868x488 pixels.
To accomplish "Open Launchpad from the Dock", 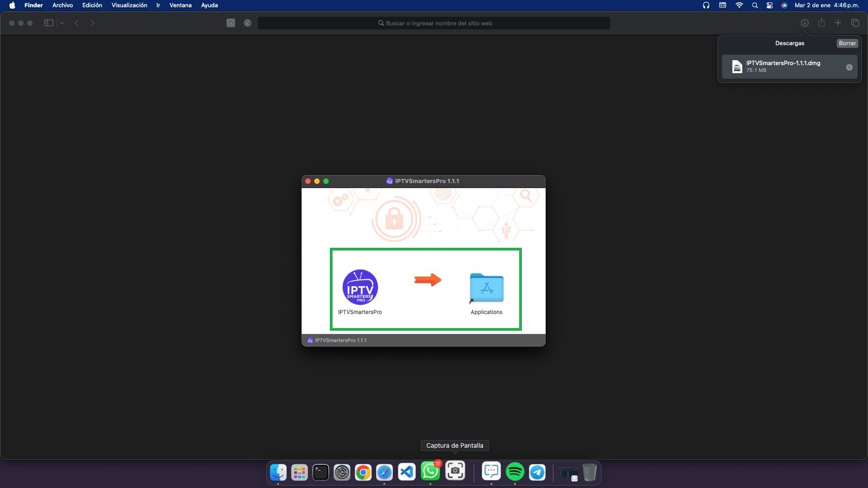I will pyautogui.click(x=299, y=472).
